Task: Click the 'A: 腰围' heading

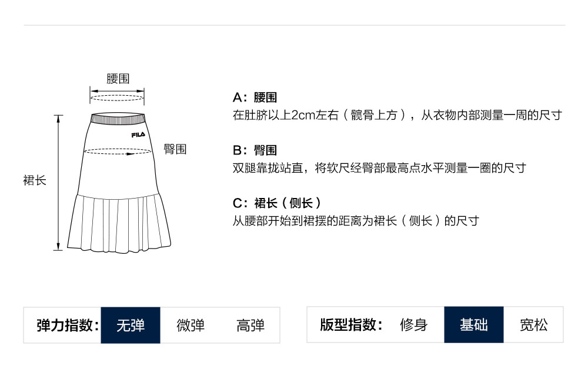Action: coord(255,98)
